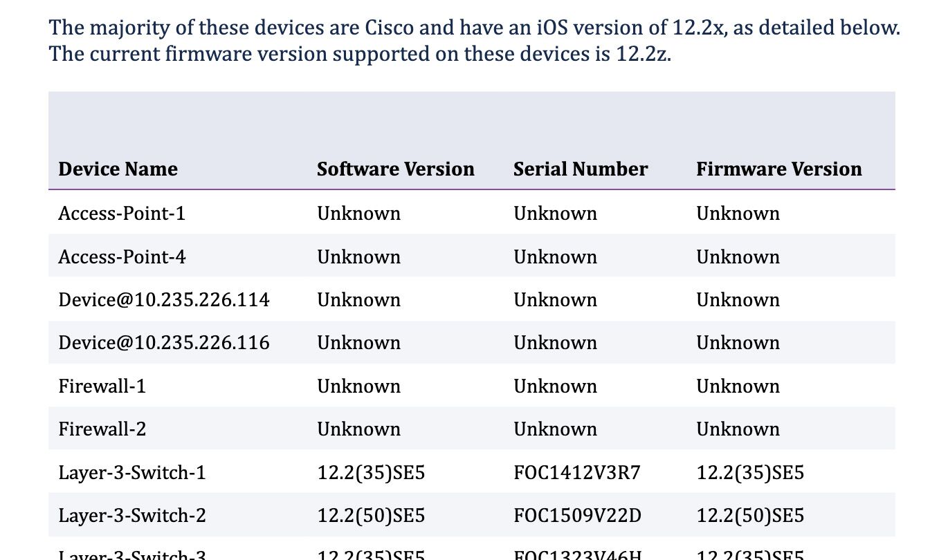Click the Firmware Version column header
The image size is (948, 560).
tap(778, 169)
